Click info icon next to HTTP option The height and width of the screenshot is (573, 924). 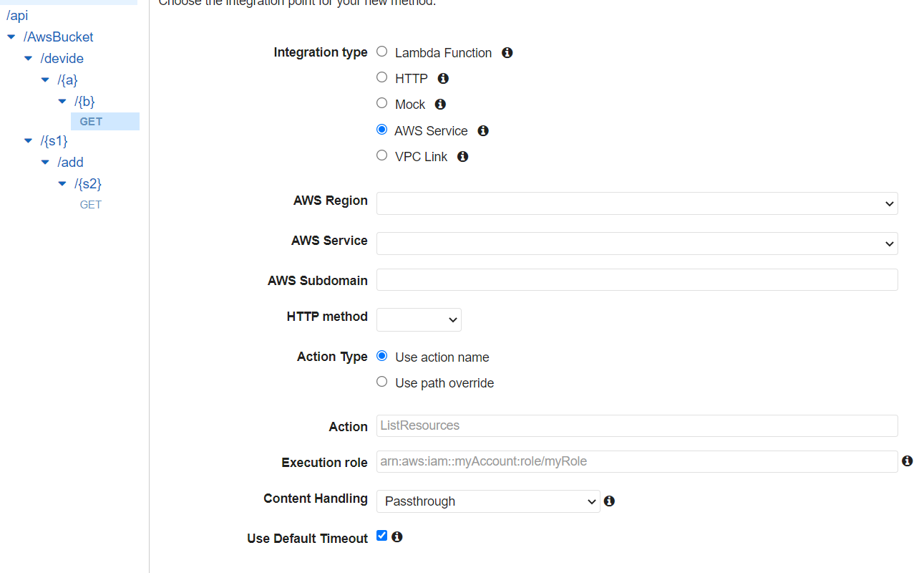point(443,79)
